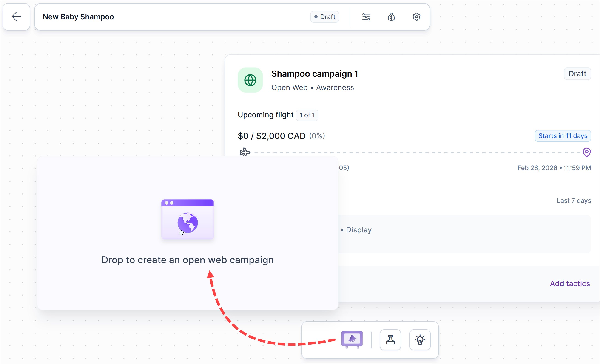Click the green globe campaign icon
The image size is (600, 364).
click(250, 80)
